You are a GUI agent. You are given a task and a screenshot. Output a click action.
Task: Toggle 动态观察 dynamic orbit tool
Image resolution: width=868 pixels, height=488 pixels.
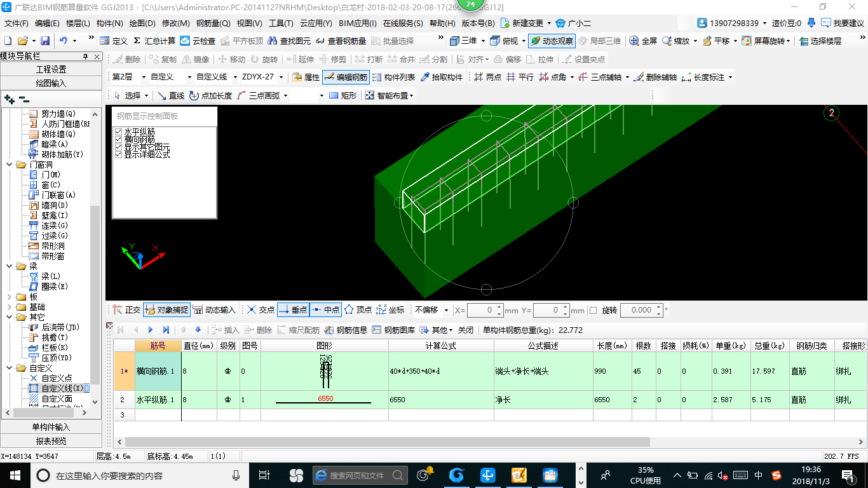pos(552,41)
